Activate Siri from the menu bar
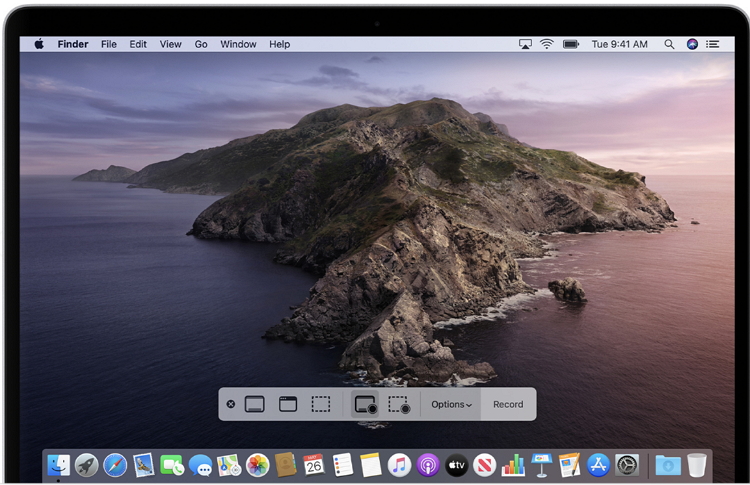 click(x=692, y=44)
